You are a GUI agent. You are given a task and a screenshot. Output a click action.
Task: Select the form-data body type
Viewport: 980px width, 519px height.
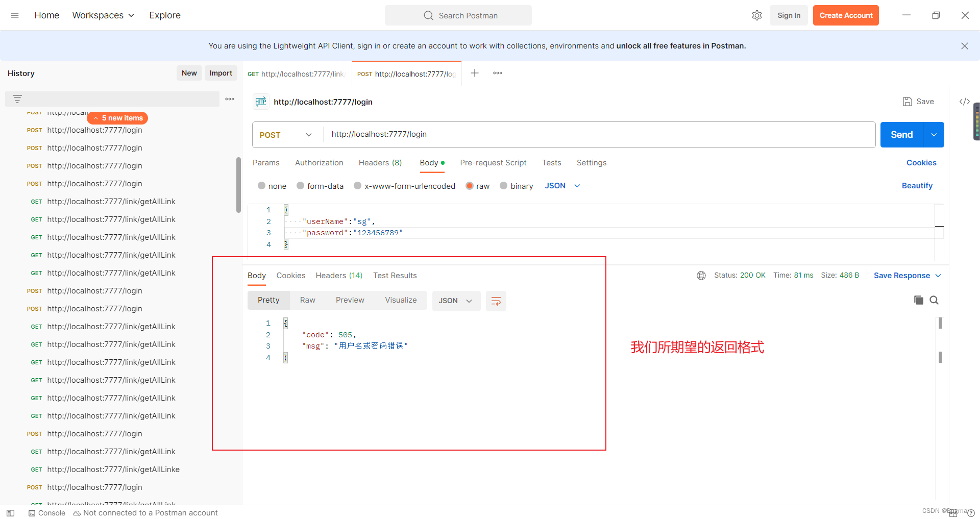pos(320,186)
